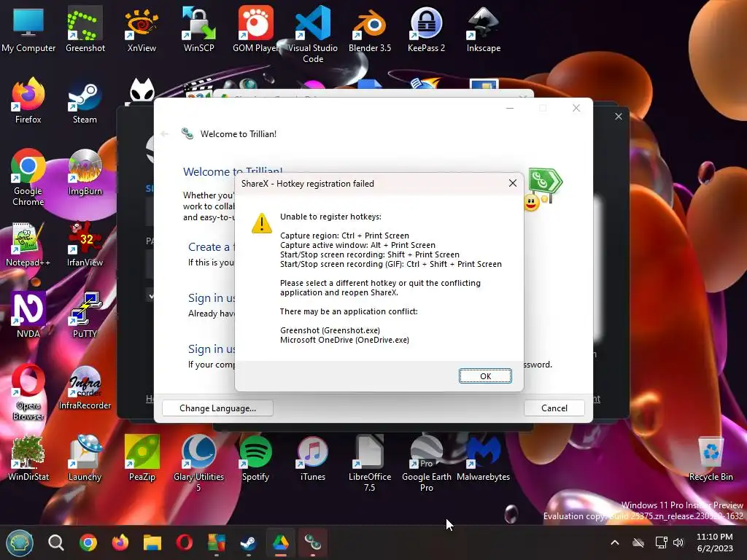Launch PuTTY from the desktop

(x=85, y=315)
